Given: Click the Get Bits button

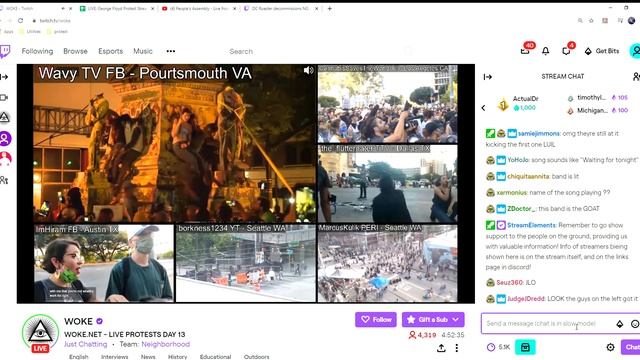Looking at the screenshot, I should [x=602, y=51].
